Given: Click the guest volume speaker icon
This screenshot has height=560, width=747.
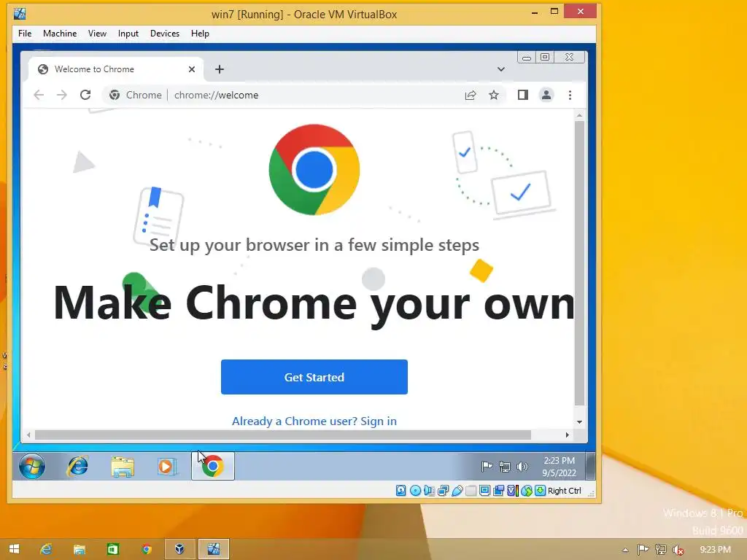Looking at the screenshot, I should [522, 467].
